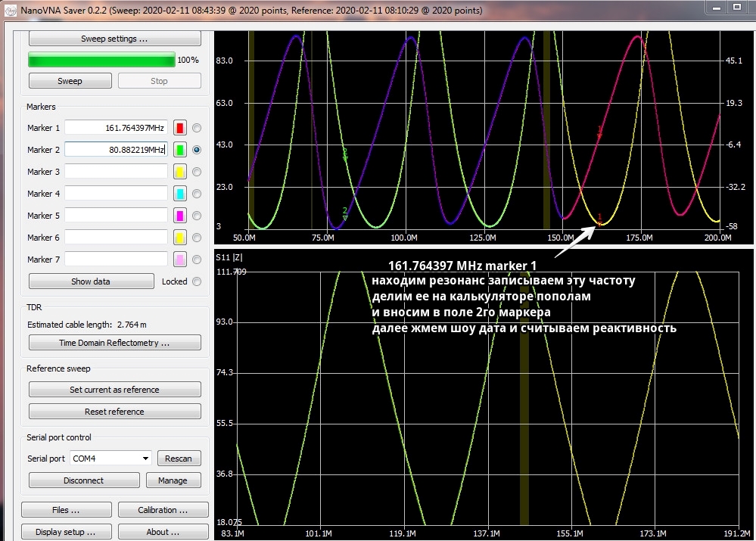Viewport: 756px width, 541px height.
Task: Click the S11 |Z| chart title
Action: tap(229, 257)
